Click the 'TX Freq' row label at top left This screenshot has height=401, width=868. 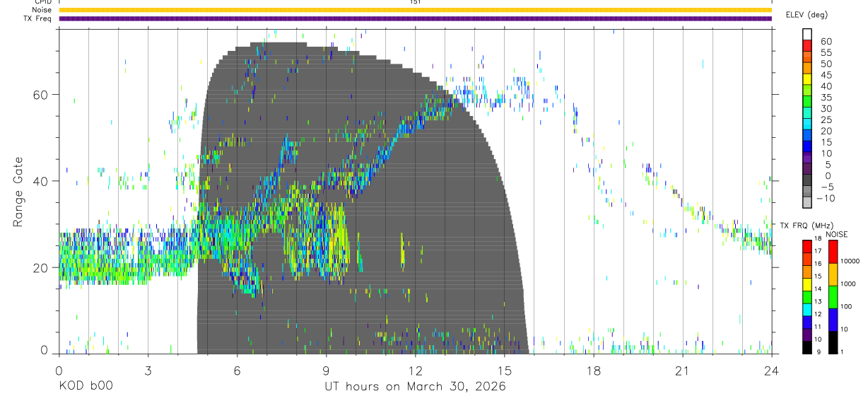pos(38,18)
